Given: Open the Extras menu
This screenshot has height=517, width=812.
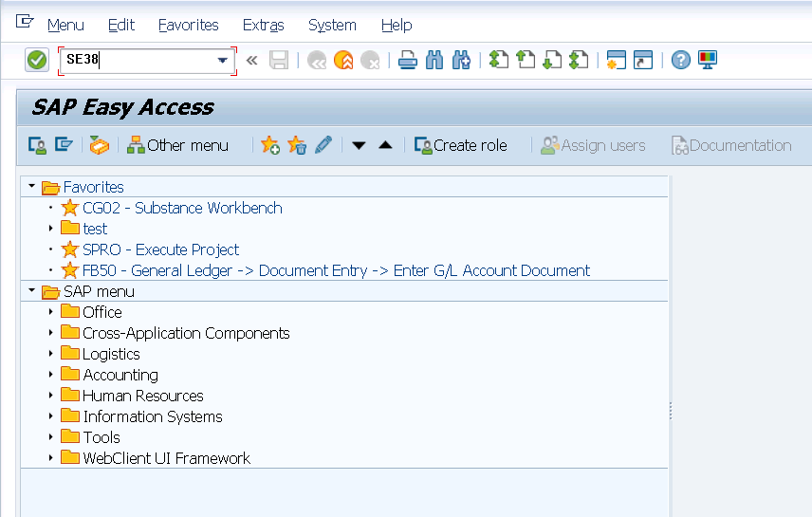Looking at the screenshot, I should point(264,25).
